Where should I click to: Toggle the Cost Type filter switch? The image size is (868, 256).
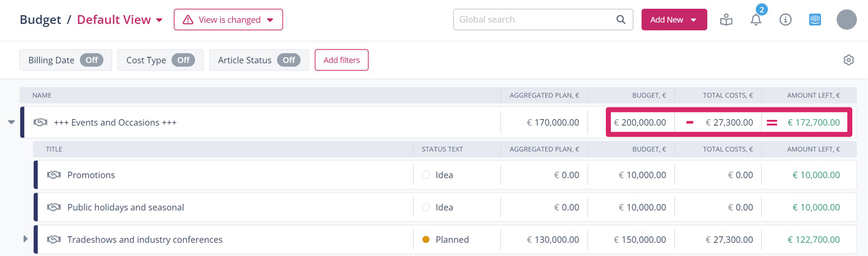[x=183, y=60]
